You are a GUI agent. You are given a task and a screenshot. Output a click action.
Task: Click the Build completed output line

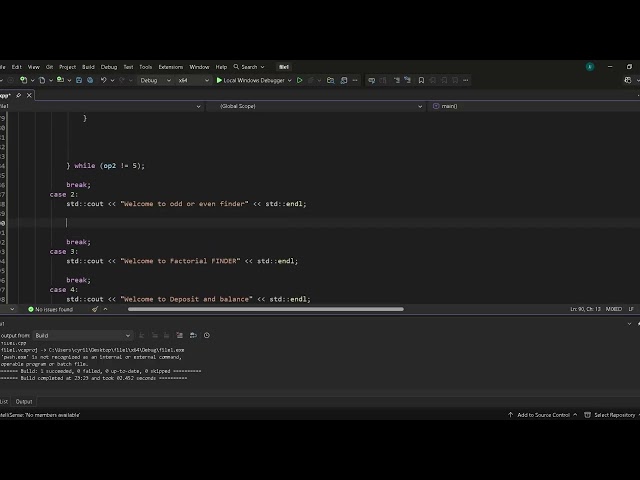coord(93,378)
